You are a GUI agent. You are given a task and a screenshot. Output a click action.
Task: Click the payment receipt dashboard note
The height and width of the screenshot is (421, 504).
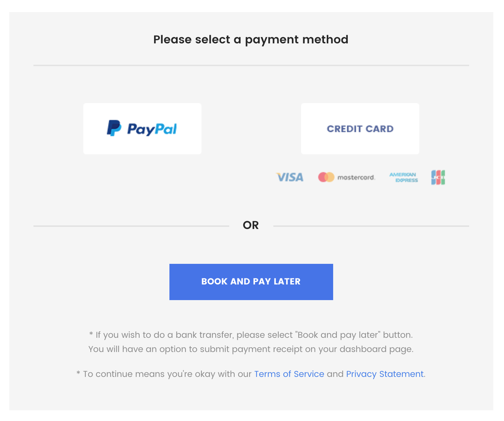[x=251, y=349]
